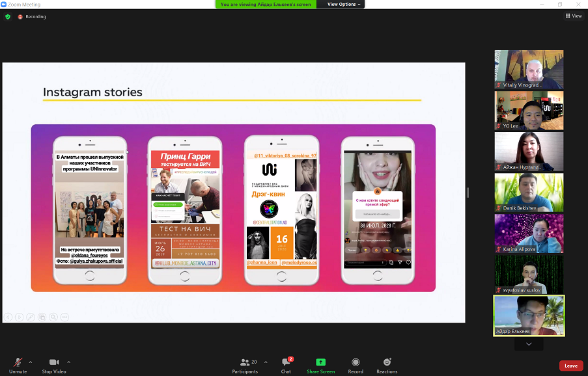
Task: Click the more options ellipsis on slide
Action: point(64,317)
